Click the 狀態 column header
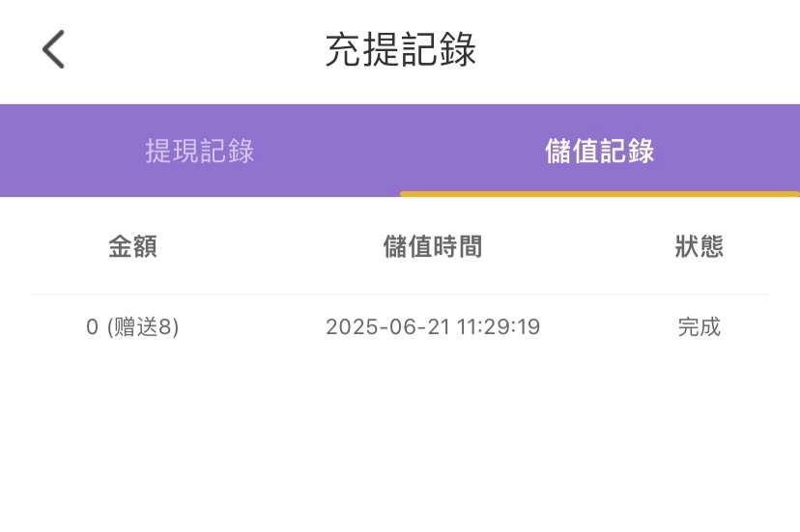 (x=699, y=247)
